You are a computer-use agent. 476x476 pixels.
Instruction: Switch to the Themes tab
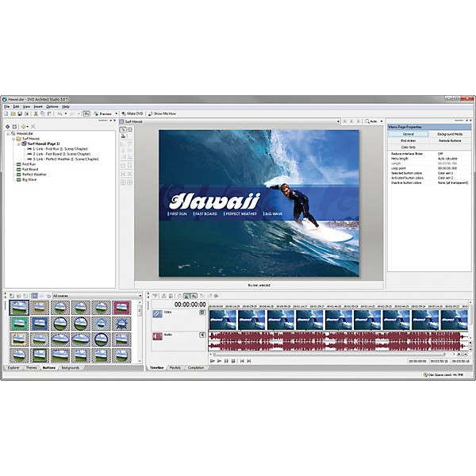(31, 367)
